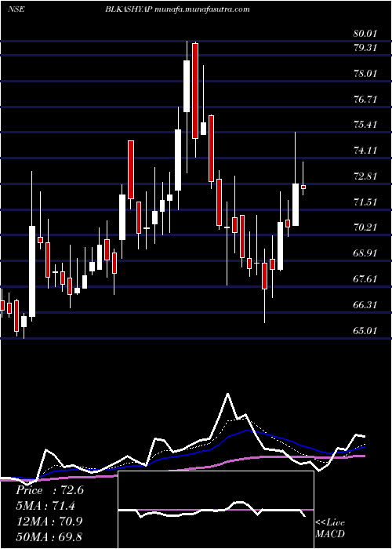This screenshot has width=392, height=549.
Task: Select the 66.31 price axis label
Action: [365, 305]
